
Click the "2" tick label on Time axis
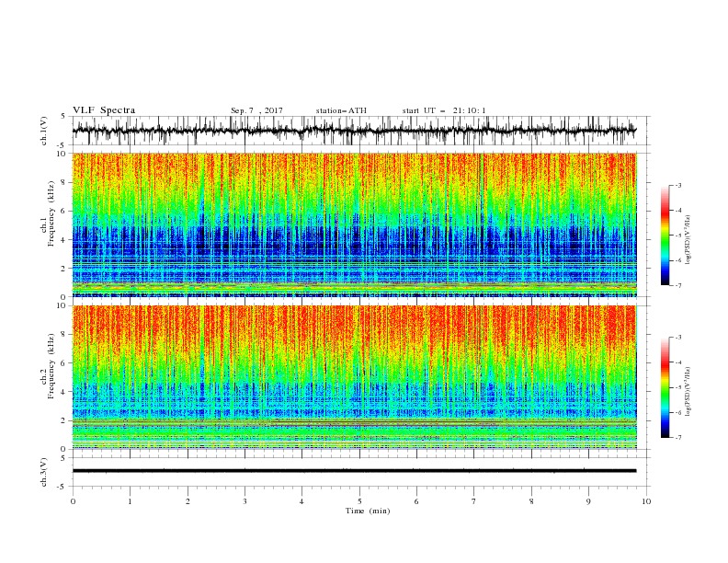[188, 501]
